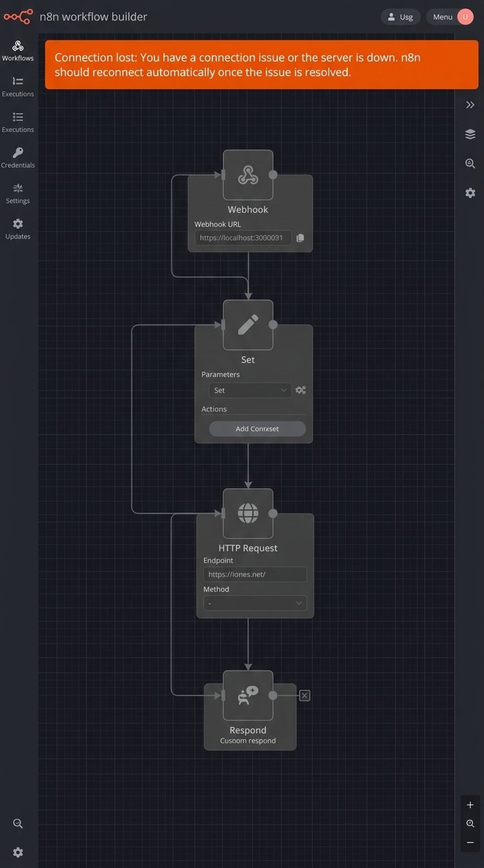484x868 pixels.
Task: Open Workflows in the sidebar
Action: [18, 51]
